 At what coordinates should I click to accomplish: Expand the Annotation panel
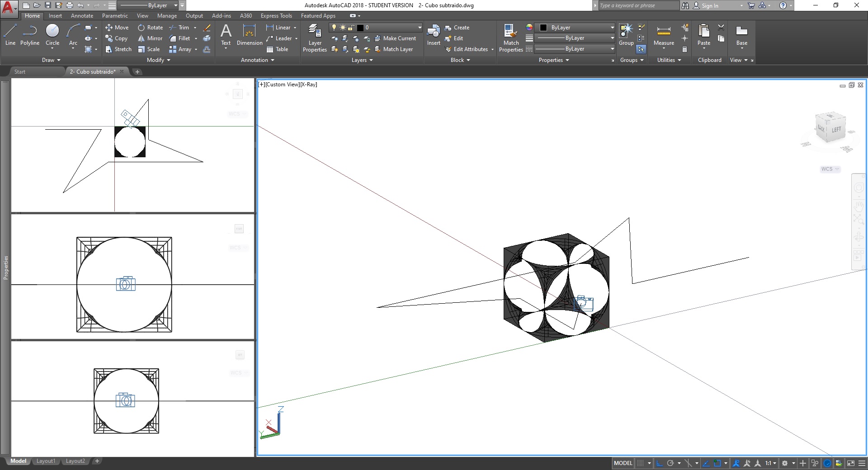point(258,60)
